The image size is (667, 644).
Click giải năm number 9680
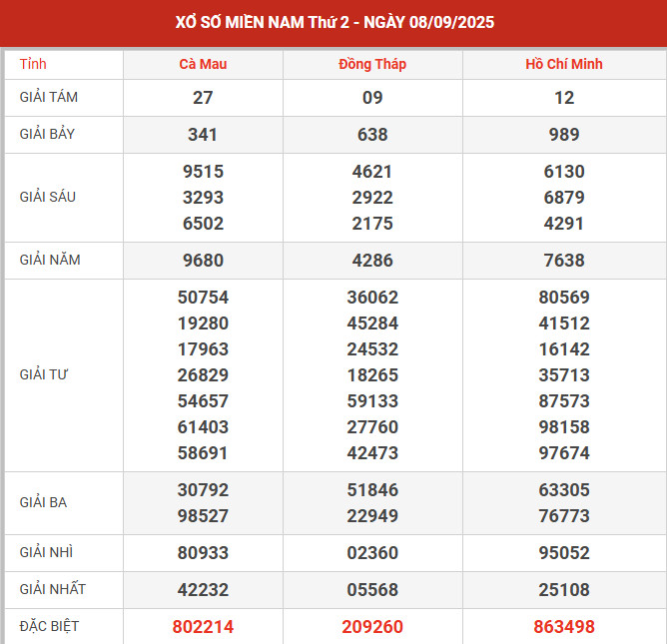[x=203, y=261]
